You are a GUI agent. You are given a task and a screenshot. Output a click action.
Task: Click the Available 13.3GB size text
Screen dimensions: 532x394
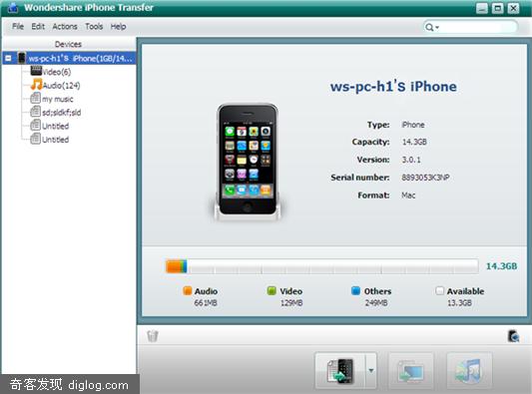[459, 303]
